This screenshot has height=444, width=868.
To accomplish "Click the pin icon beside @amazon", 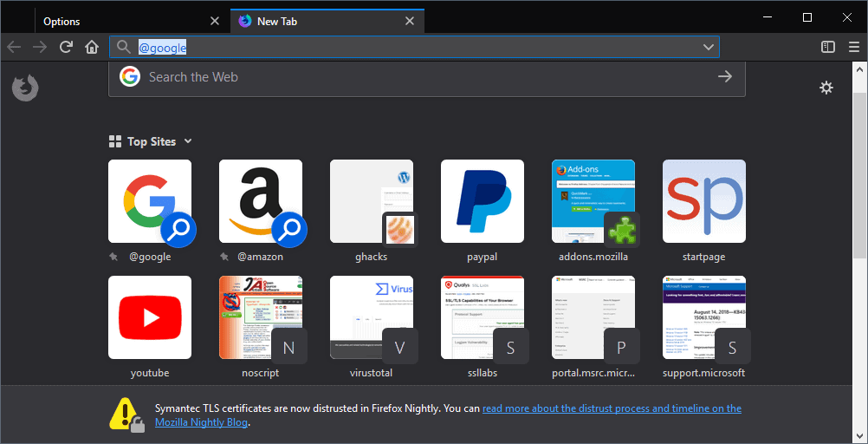I will 224,258.
